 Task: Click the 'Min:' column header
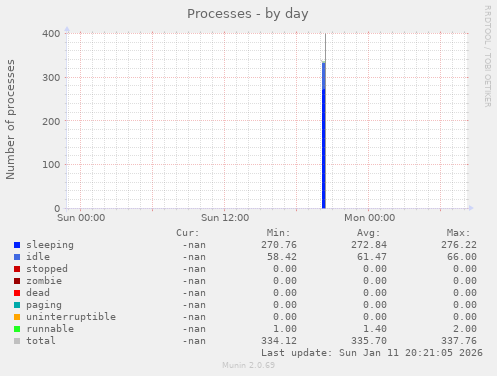pos(278,233)
